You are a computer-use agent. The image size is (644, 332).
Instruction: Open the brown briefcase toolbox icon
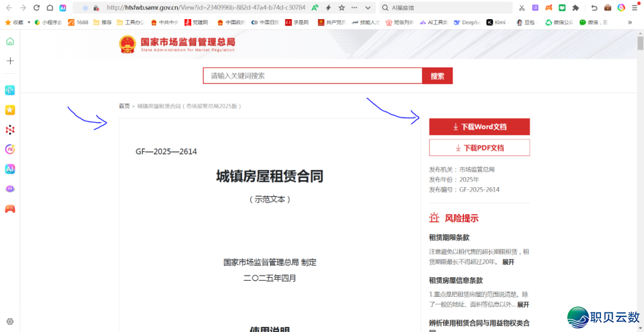(x=608, y=7)
